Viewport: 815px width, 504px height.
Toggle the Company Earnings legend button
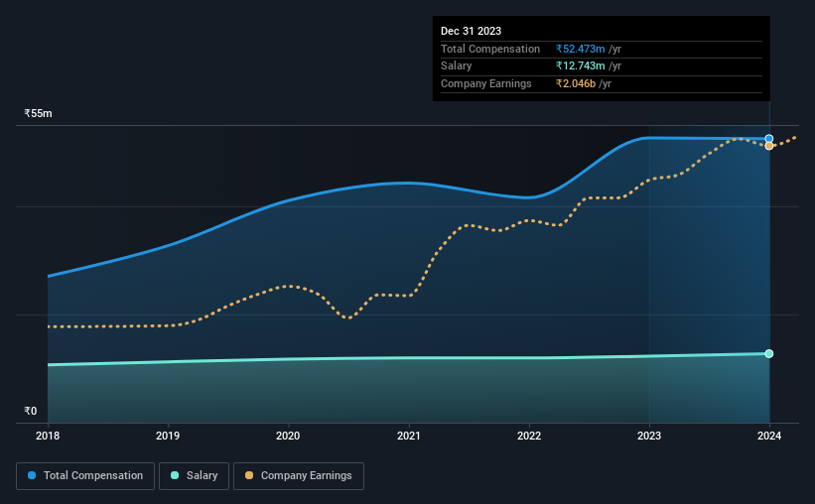[x=299, y=476]
